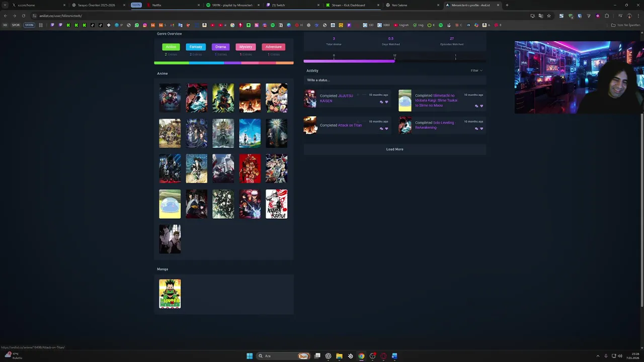Viewport: 644px width, 362px height.
Task: Like the Solo Leveling ReAwakening activity
Action: [x=481, y=129]
